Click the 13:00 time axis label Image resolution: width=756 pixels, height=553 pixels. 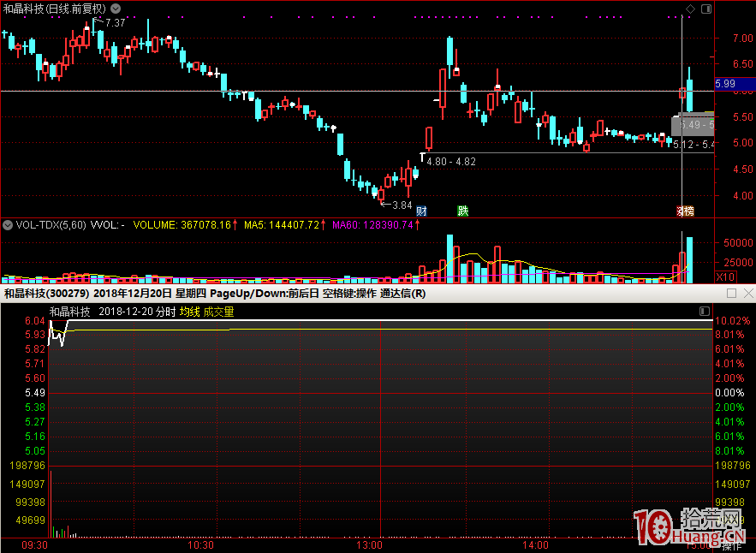click(x=369, y=545)
